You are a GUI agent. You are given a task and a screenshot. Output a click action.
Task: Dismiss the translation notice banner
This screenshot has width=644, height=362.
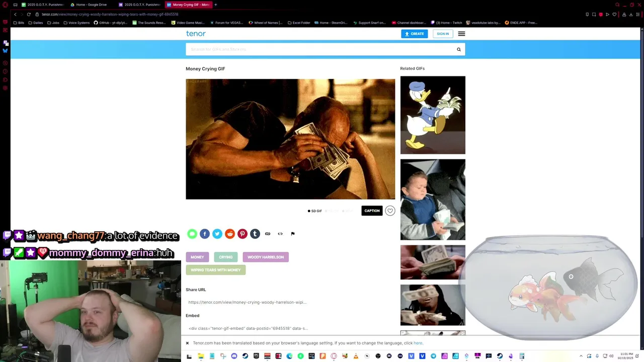click(187, 343)
